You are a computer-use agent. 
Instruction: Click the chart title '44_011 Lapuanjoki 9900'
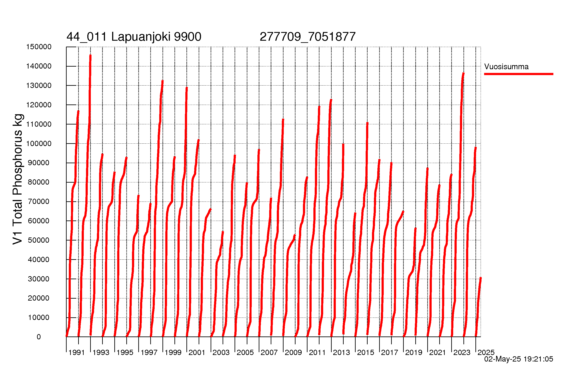[134, 37]
